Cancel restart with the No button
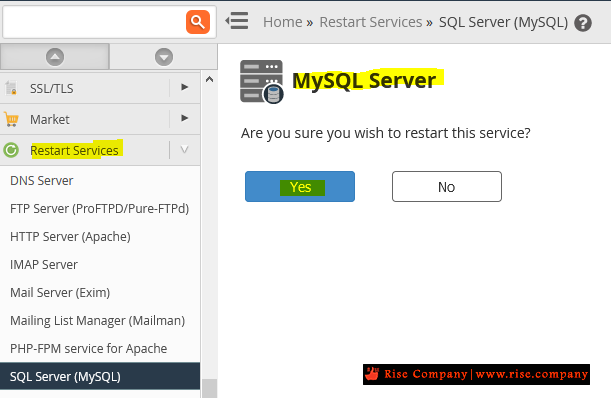This screenshot has height=398, width=611. (x=447, y=187)
